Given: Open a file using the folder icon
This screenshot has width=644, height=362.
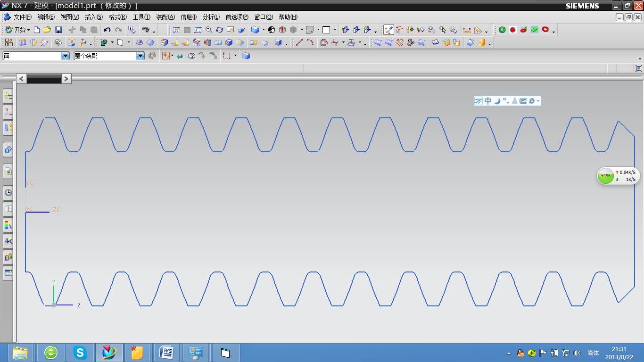Looking at the screenshot, I should coord(48,30).
